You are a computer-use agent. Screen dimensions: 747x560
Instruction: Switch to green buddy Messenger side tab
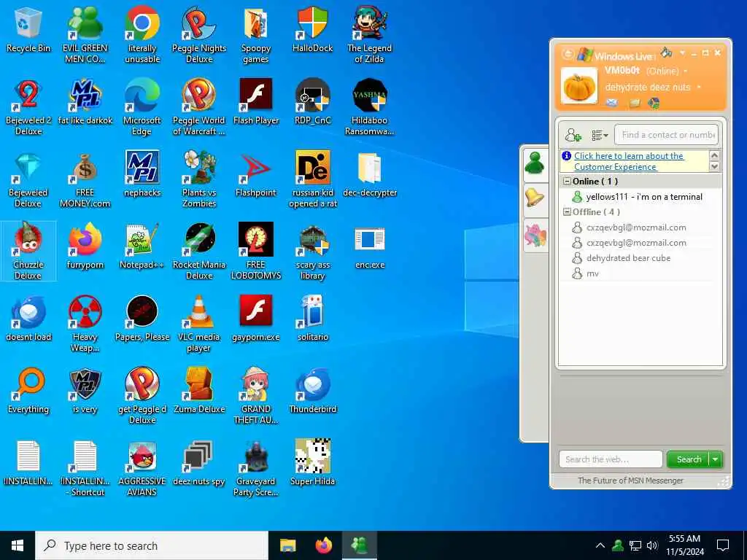point(535,163)
